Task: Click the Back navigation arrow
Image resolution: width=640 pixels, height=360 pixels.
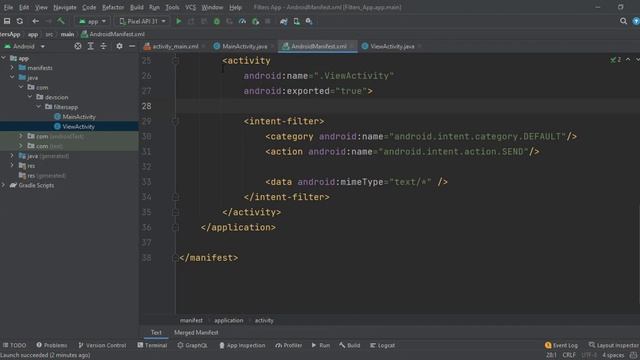Action: point(36,21)
